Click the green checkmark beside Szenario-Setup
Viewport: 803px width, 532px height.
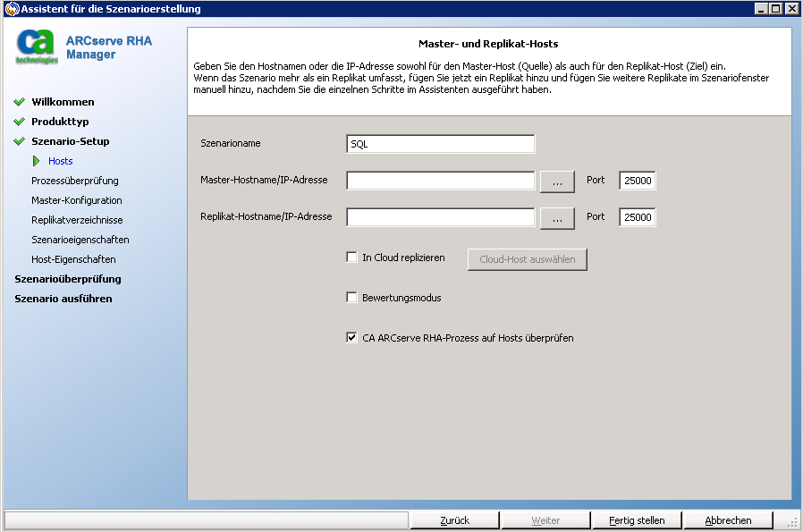[x=20, y=141]
